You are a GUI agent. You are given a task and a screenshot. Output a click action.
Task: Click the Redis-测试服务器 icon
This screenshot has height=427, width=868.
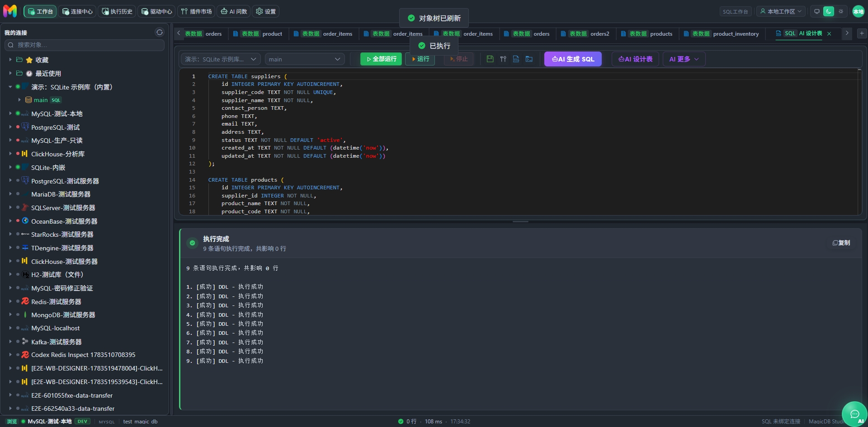25,301
